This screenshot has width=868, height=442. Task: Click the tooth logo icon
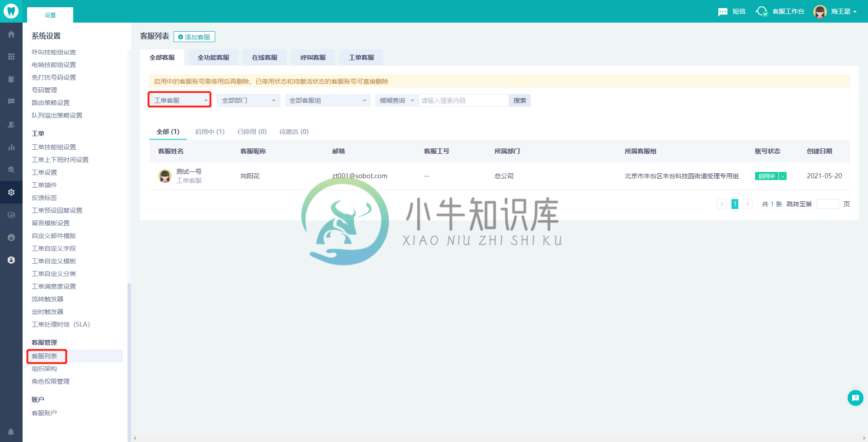coord(11,11)
